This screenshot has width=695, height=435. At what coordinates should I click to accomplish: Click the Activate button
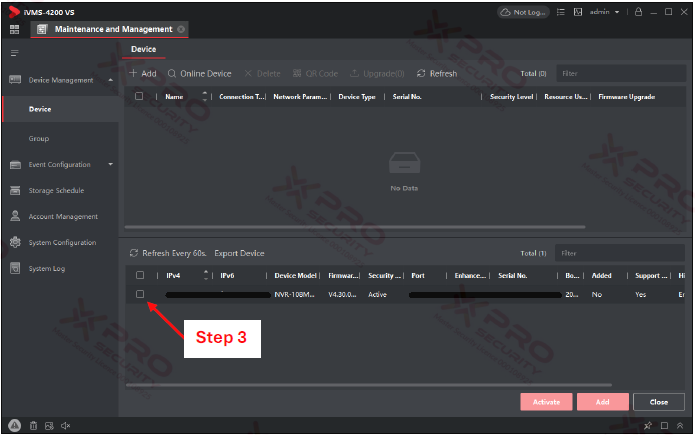pos(546,402)
